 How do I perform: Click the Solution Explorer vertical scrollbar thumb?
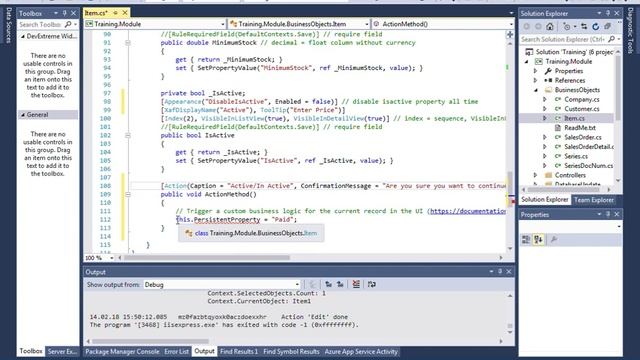[x=618, y=87]
